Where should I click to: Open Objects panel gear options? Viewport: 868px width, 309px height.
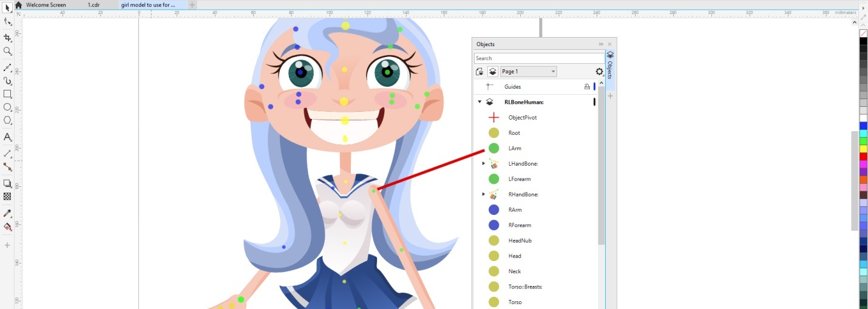(x=599, y=72)
